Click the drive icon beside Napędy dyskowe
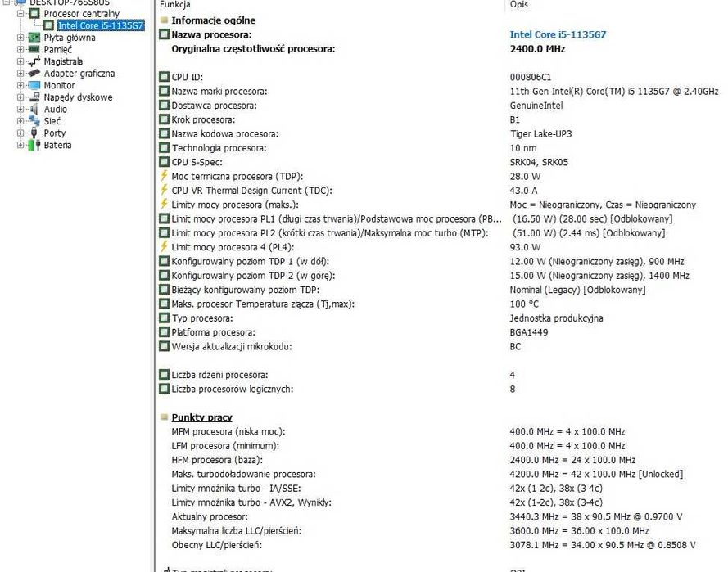 coord(34,97)
